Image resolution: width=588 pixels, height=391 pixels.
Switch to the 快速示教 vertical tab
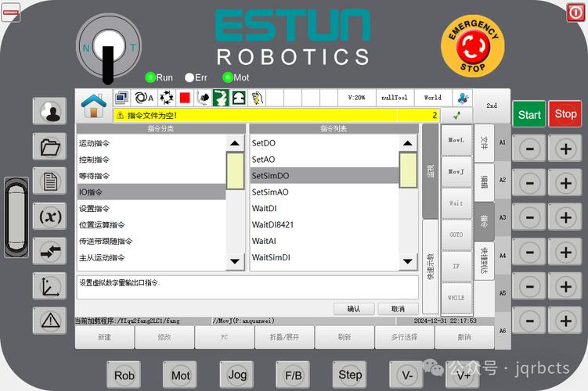[x=430, y=267]
